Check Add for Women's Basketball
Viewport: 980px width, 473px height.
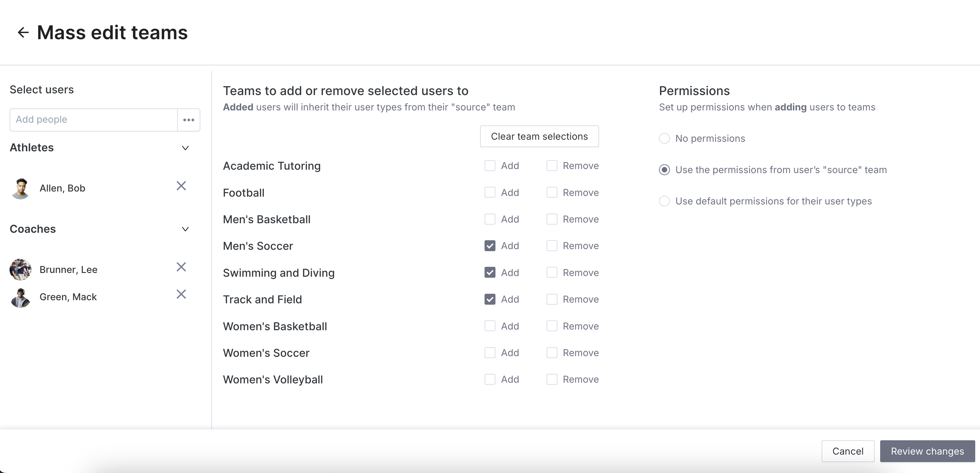tap(490, 326)
